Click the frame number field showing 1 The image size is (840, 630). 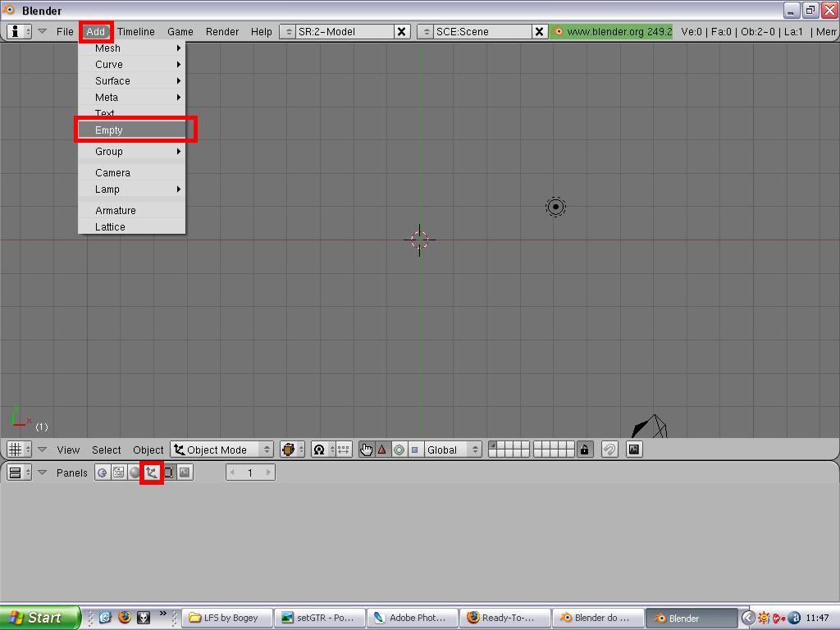[x=250, y=472]
